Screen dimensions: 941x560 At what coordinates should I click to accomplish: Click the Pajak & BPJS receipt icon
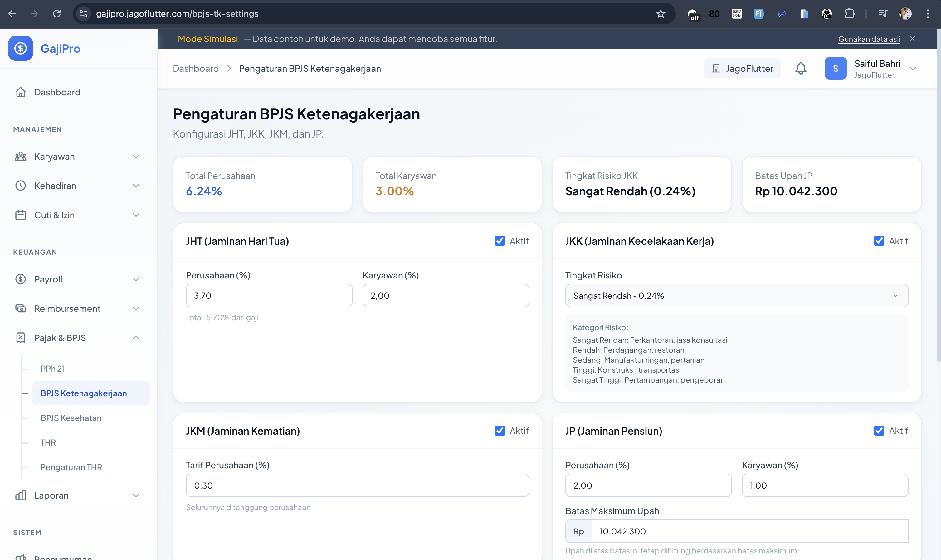click(x=20, y=338)
